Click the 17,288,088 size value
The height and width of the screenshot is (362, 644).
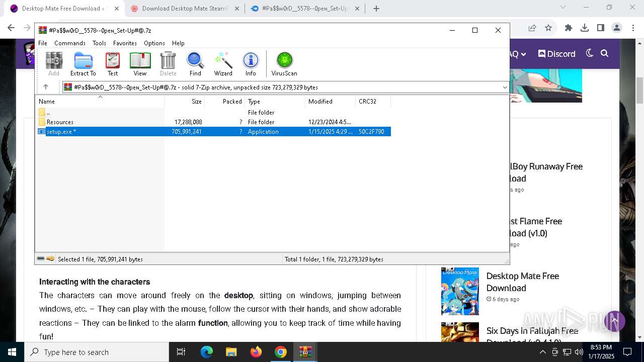coord(188,122)
